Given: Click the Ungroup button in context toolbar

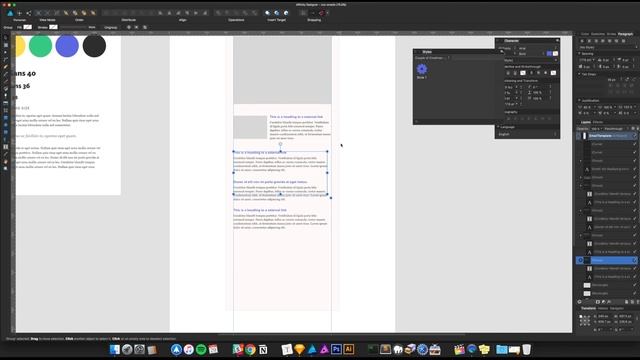Looking at the screenshot, I should 111,27.
